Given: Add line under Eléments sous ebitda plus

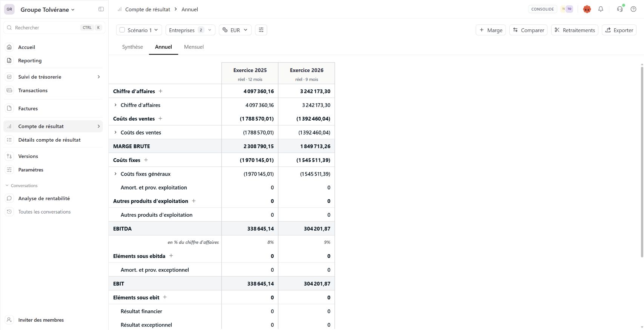Looking at the screenshot, I should [x=171, y=256].
